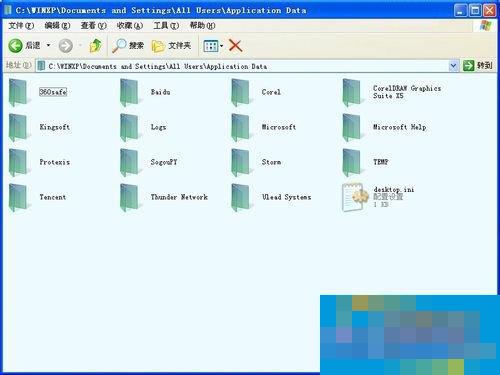Image resolution: width=500 pixels, height=375 pixels.
Task: Select the Tencent folder icon
Action: tap(18, 197)
